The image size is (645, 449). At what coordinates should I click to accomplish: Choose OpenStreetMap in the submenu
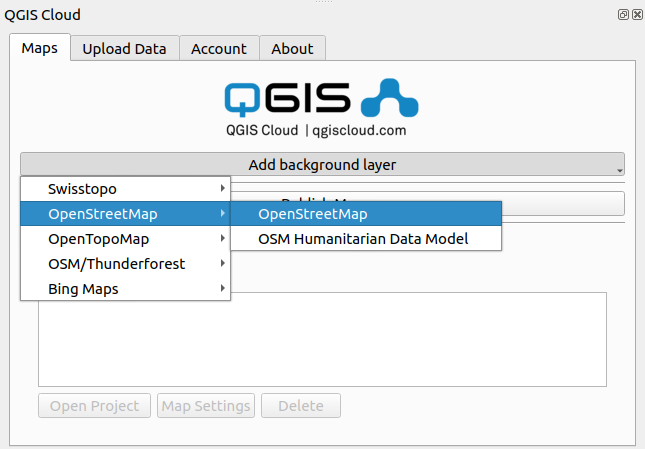tap(366, 214)
